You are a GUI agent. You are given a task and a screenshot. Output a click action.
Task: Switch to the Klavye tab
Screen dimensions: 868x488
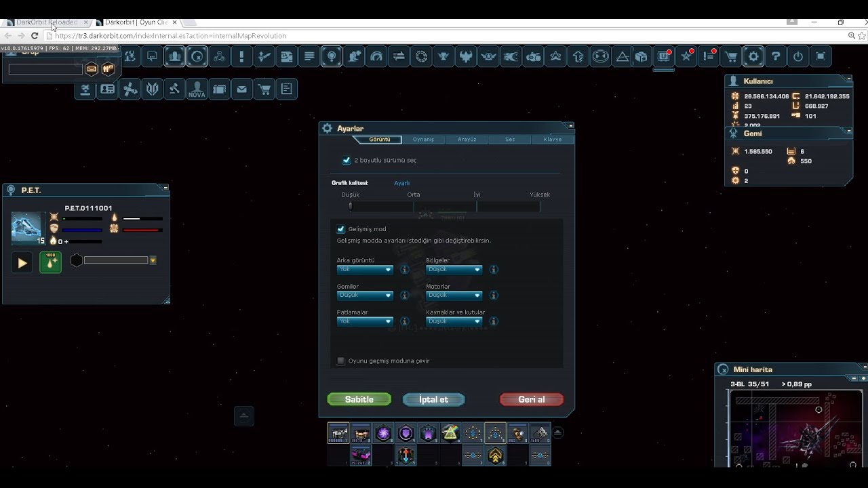click(553, 140)
